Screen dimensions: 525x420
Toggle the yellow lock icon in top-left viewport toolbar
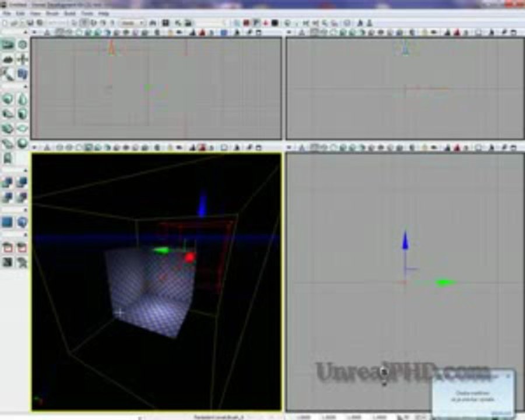coord(170,33)
